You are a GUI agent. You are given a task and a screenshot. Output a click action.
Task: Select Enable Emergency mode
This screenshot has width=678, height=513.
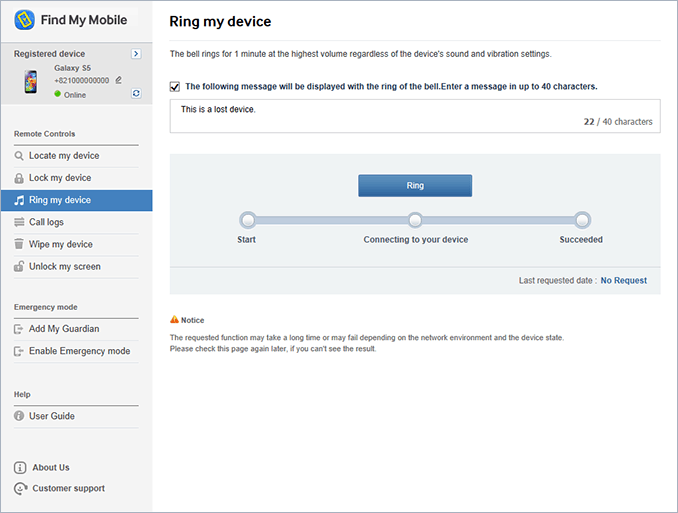(79, 351)
